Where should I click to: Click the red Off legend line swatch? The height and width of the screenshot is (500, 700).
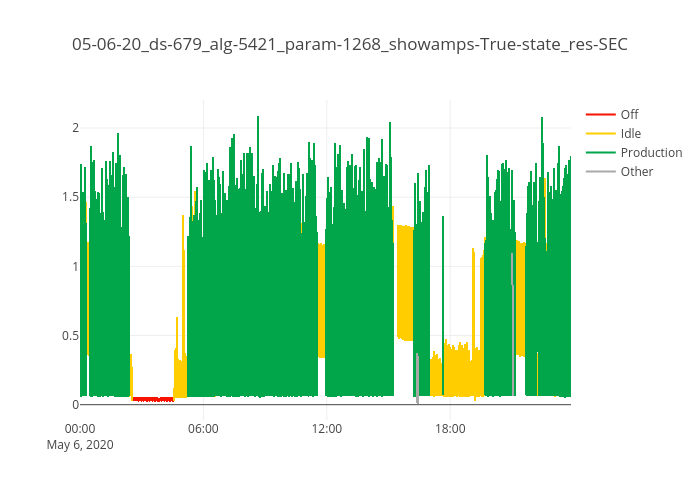[600, 114]
